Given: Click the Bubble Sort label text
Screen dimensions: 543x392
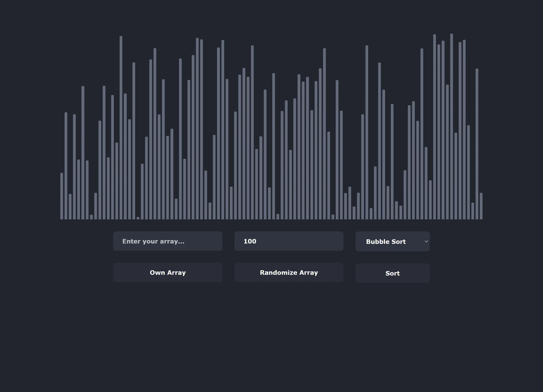Looking at the screenshot, I should click(x=386, y=242).
